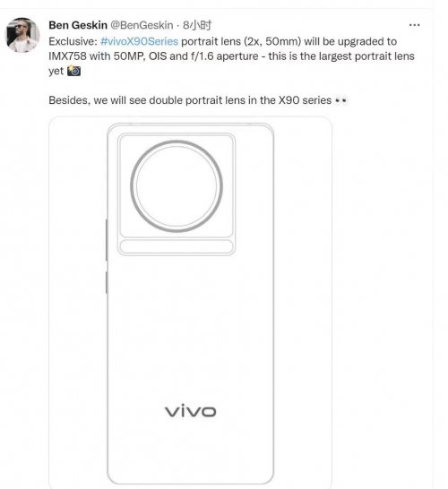Click the upper side button on phone sketch

pyautogui.click(x=107, y=240)
